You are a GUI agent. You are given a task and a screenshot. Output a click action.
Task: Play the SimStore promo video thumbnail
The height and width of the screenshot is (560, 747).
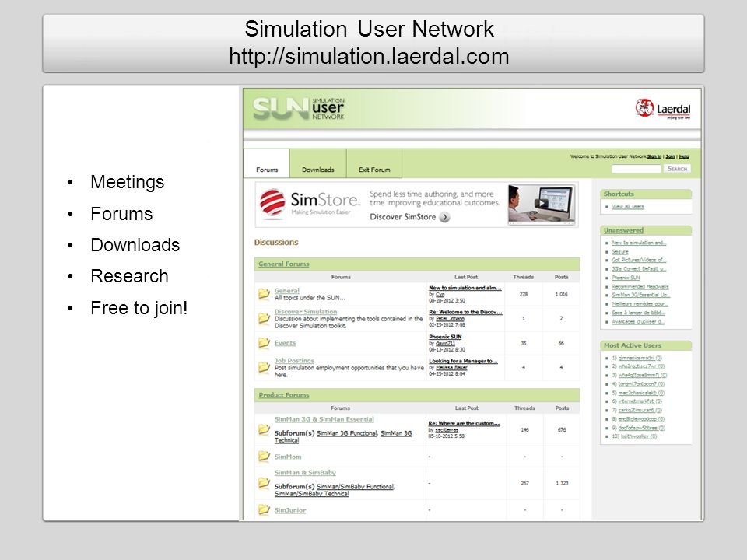(x=542, y=204)
